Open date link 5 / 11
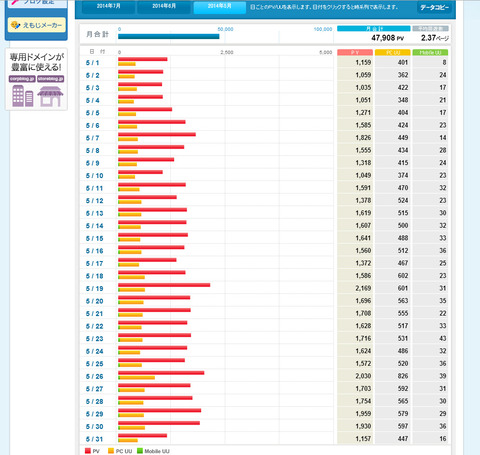 94,188
